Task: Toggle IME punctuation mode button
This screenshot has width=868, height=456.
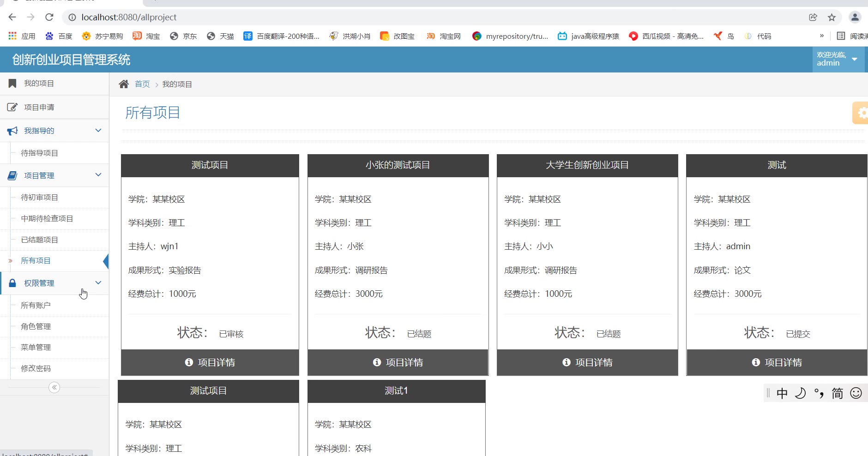Action: tap(819, 393)
